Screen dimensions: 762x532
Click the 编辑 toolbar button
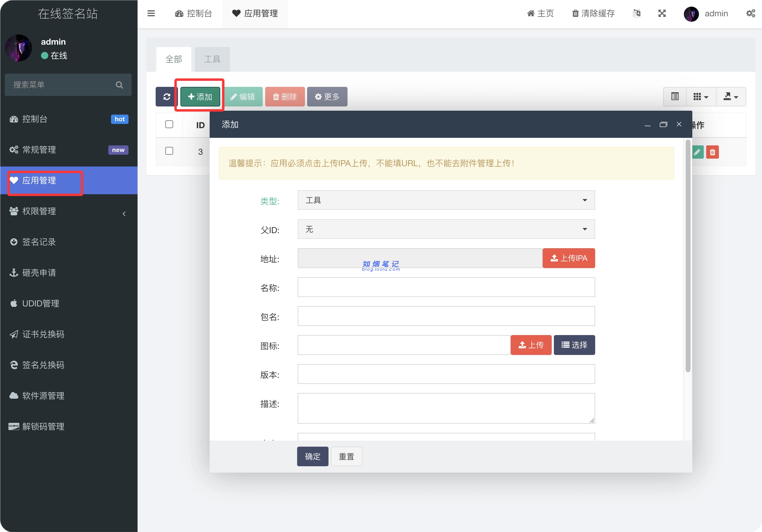pyautogui.click(x=243, y=97)
